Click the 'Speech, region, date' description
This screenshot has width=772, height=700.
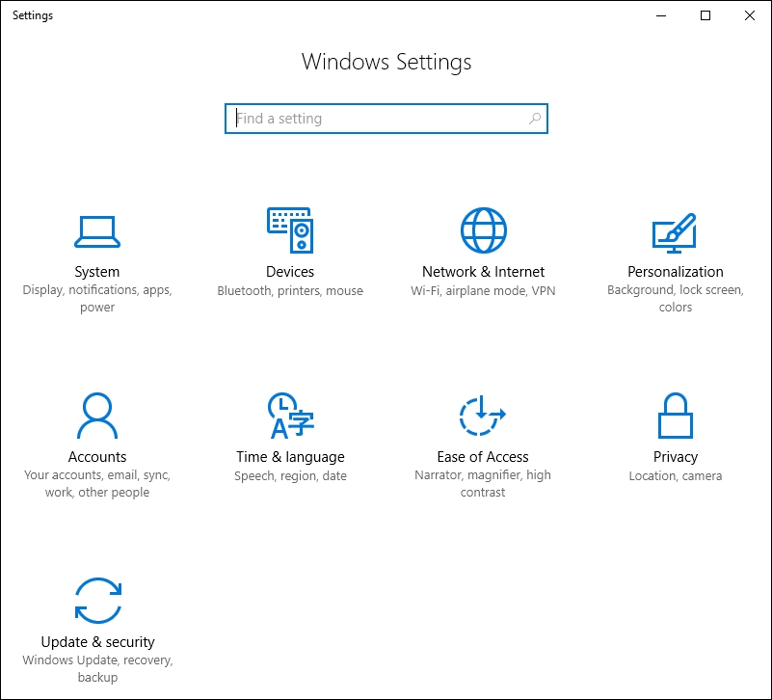290,476
